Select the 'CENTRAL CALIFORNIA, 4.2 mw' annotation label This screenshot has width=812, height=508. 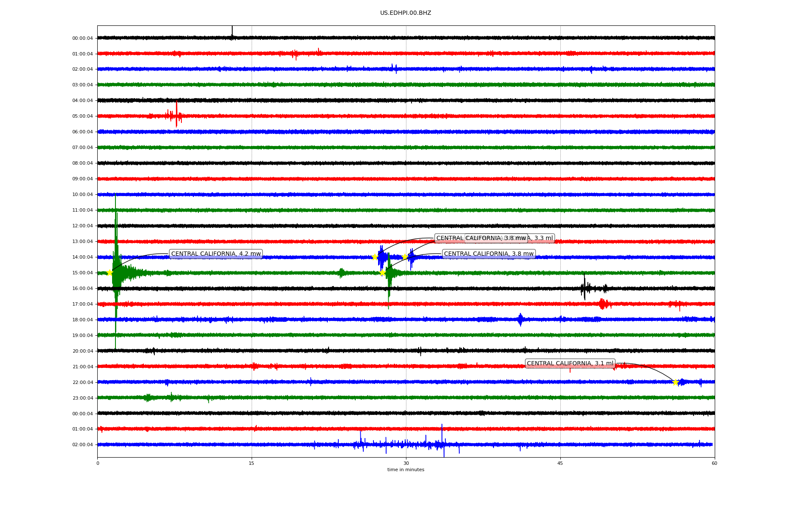(x=216, y=254)
